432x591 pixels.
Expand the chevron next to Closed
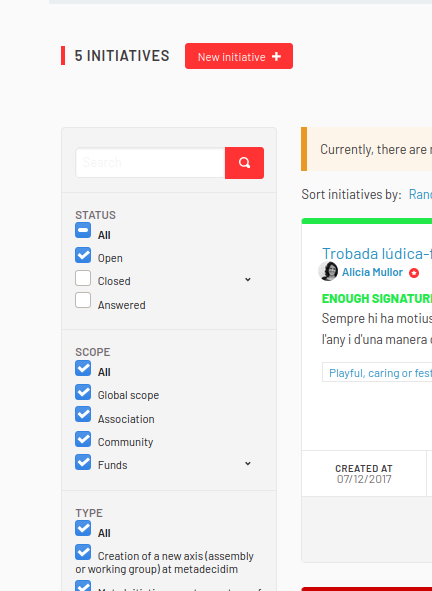tap(248, 279)
